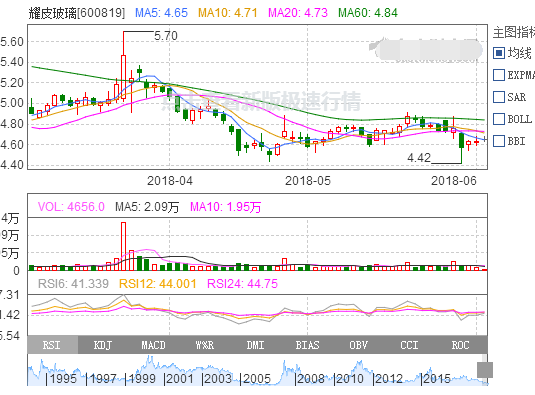Enable the BOLL indicator checkbox

[499, 119]
